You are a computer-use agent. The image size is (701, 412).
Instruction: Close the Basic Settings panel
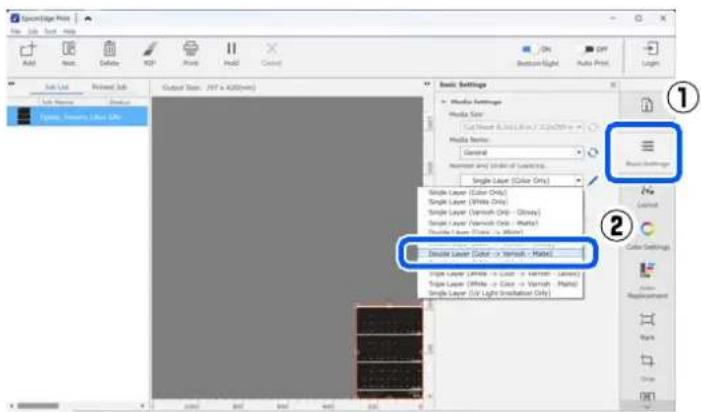(613, 84)
